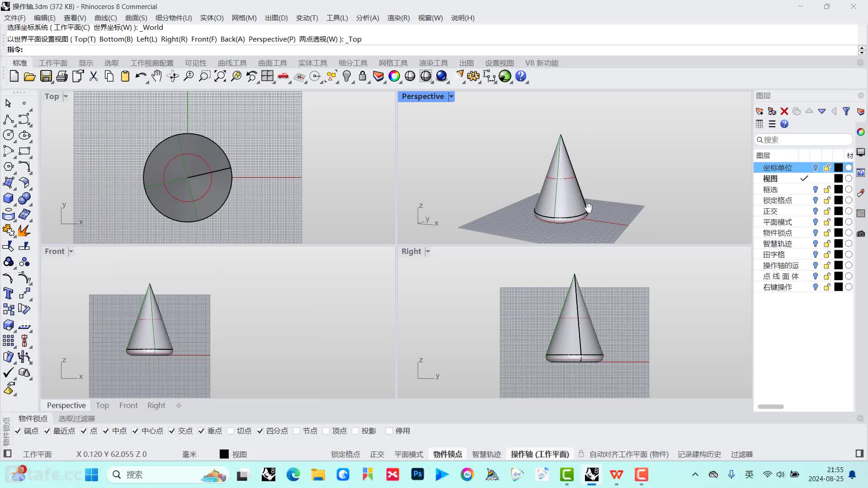Open the Perspective viewport dropdown arrow
868x488 pixels.
tap(451, 96)
